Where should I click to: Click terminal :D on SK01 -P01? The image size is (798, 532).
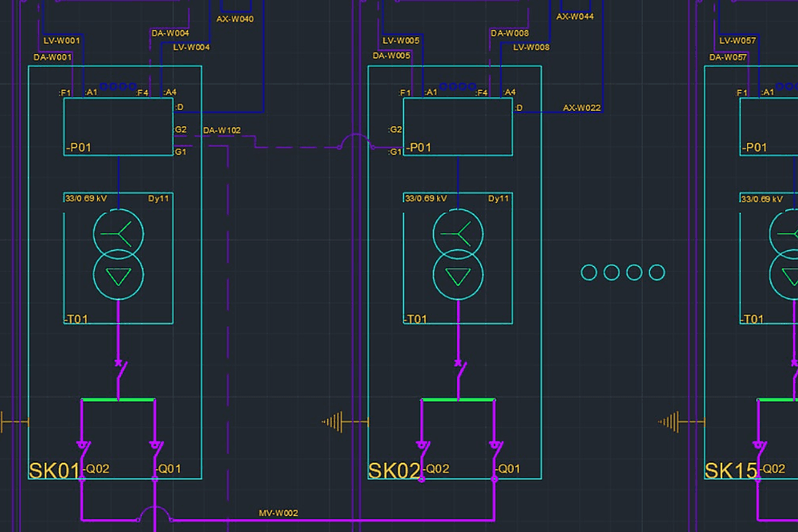pos(179,107)
